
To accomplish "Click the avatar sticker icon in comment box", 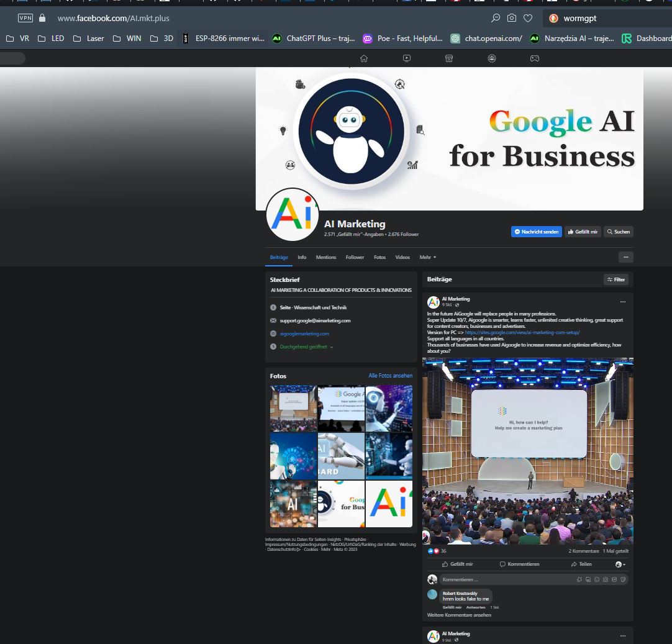I will (579, 579).
